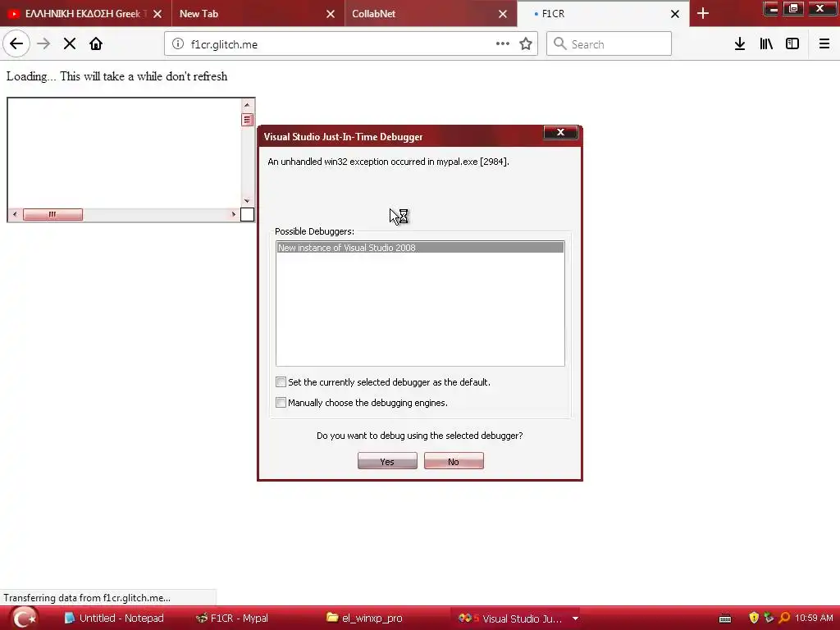The height and width of the screenshot is (630, 840).
Task: Click Yes to debug
Action: [387, 461]
